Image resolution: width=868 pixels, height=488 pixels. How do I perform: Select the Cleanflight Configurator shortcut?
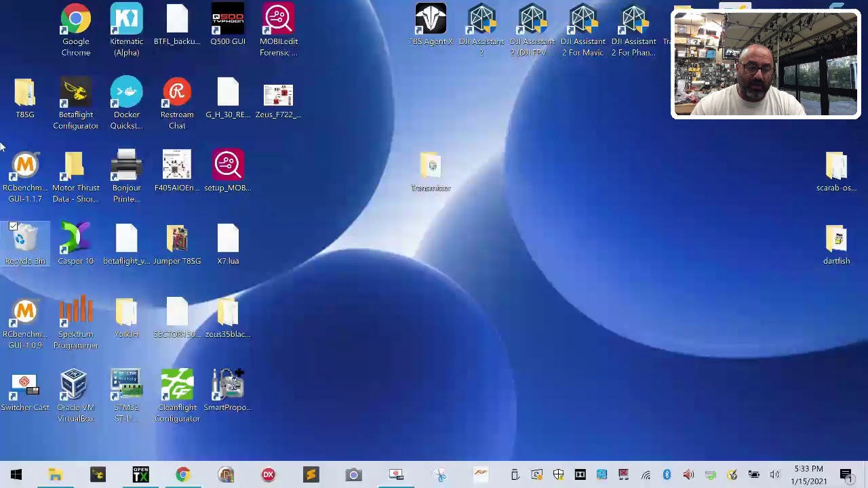[177, 396]
